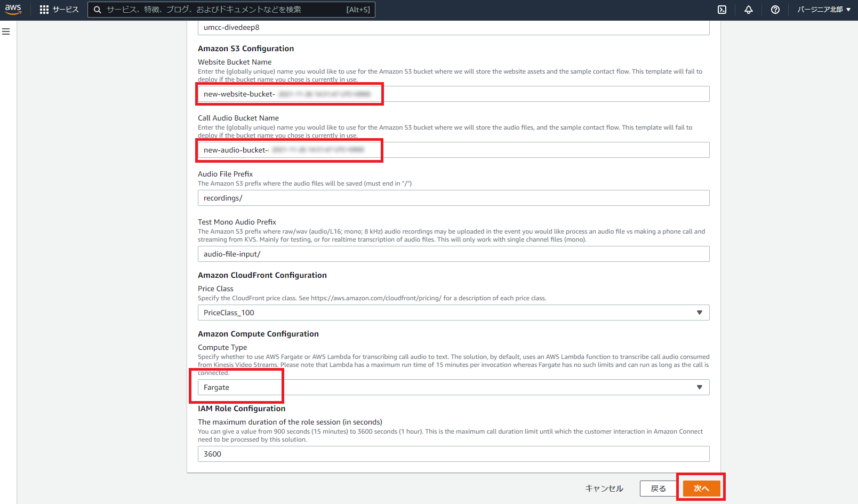
Task: Click the IAM Role Configuration heading
Action: tap(242, 409)
